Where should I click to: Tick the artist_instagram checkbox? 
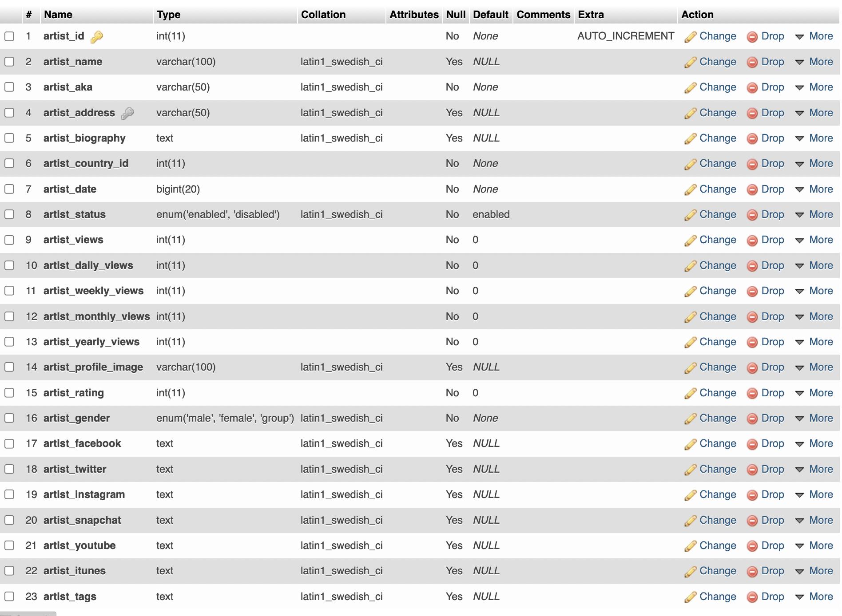9,494
